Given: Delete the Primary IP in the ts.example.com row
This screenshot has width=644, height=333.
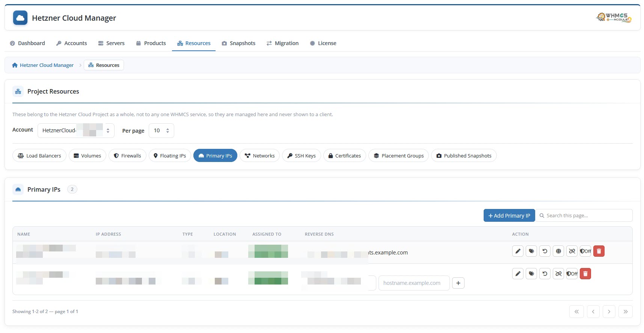Looking at the screenshot, I should pyautogui.click(x=599, y=251).
